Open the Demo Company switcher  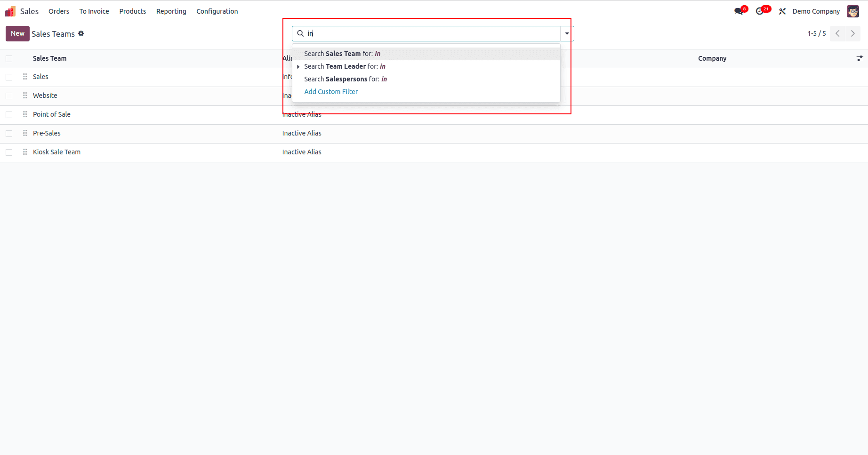(816, 11)
